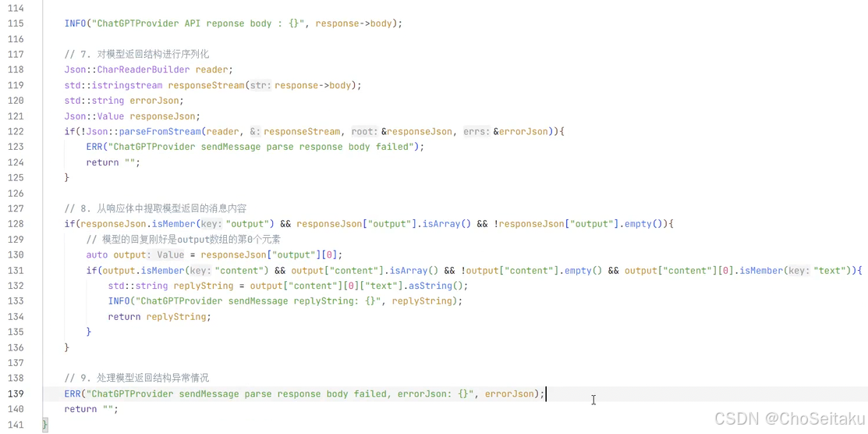The width and height of the screenshot is (868, 434).
Task: Click the "errs:" inlay hint on line 122
Action: click(x=477, y=132)
